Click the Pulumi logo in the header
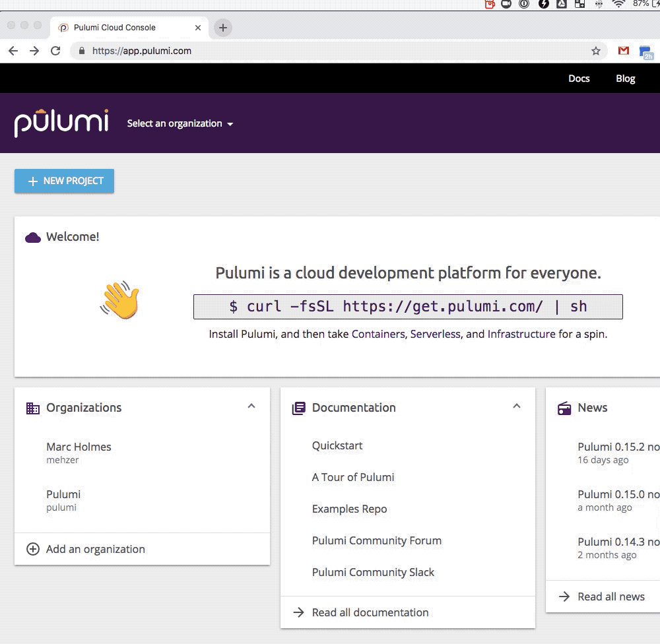Image resolution: width=660 pixels, height=644 pixels. 61,122
